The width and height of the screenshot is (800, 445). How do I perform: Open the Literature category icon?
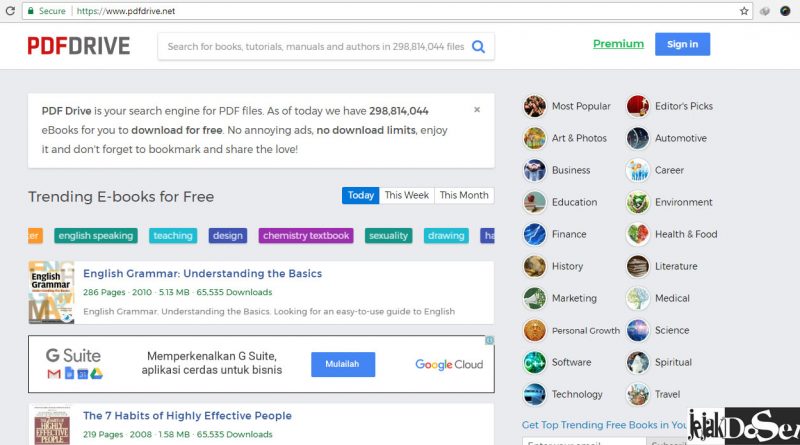[x=638, y=266]
